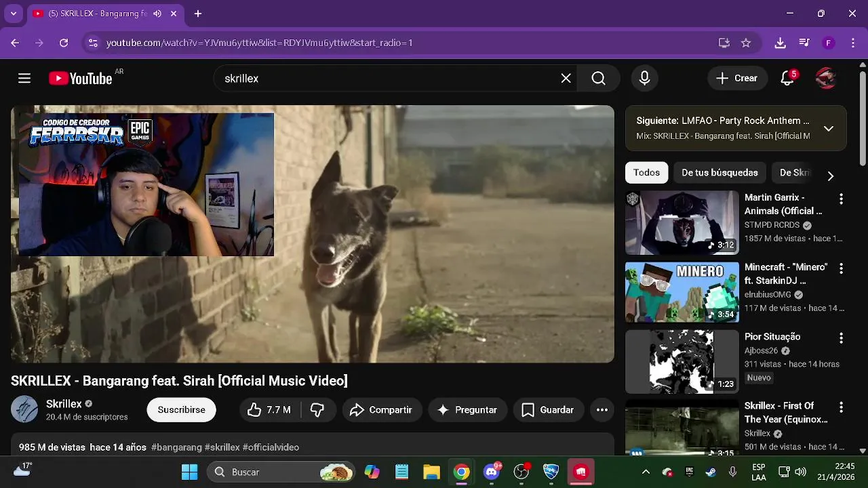Open File Explorer from the taskbar
Viewport: 868px width, 488px height.
click(x=431, y=472)
